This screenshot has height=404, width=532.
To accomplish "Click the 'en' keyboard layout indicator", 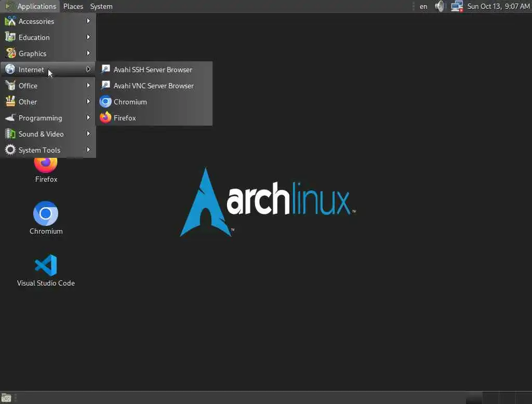I will pyautogui.click(x=423, y=6).
